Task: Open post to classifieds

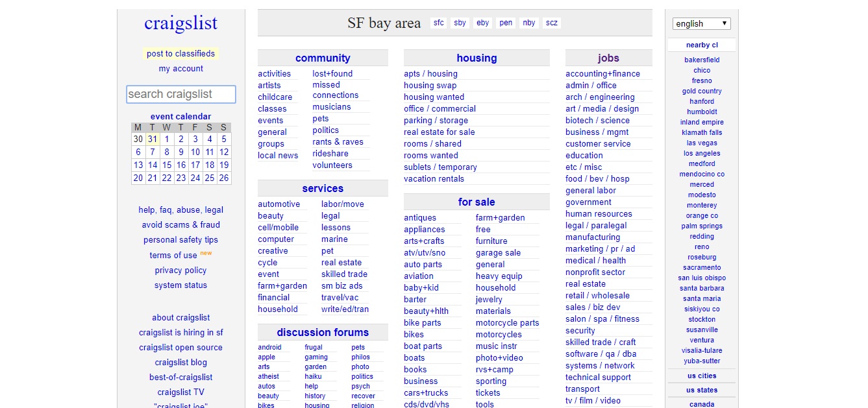Action: [181, 54]
